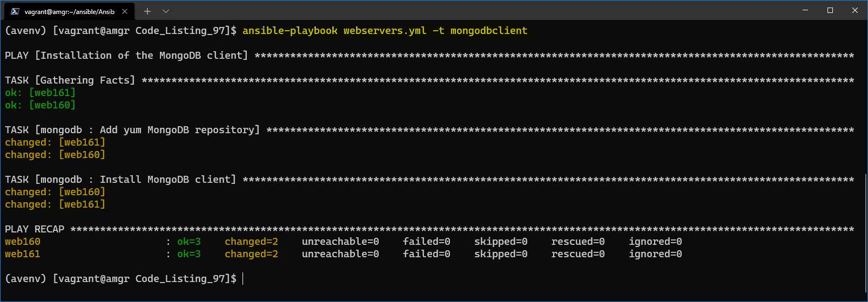The image size is (868, 302).
Task: Click 'mongodbclient' tag in the command
Action: pos(489,31)
